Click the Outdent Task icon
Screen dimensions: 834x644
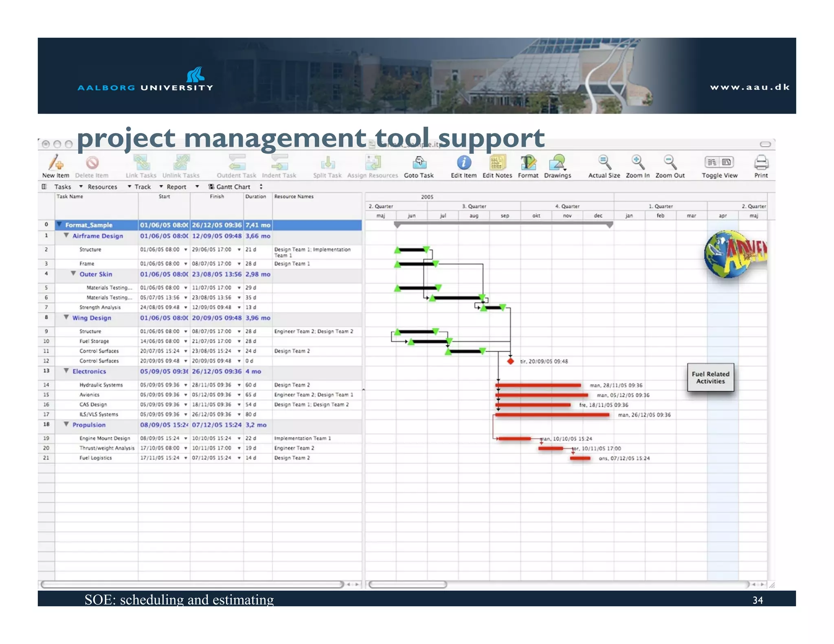click(x=237, y=162)
